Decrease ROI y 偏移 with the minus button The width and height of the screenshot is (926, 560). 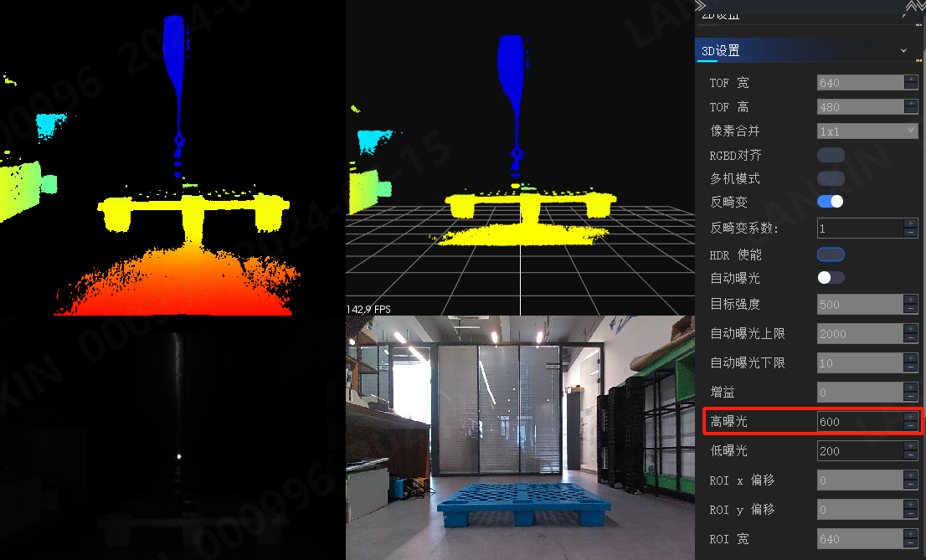911,514
